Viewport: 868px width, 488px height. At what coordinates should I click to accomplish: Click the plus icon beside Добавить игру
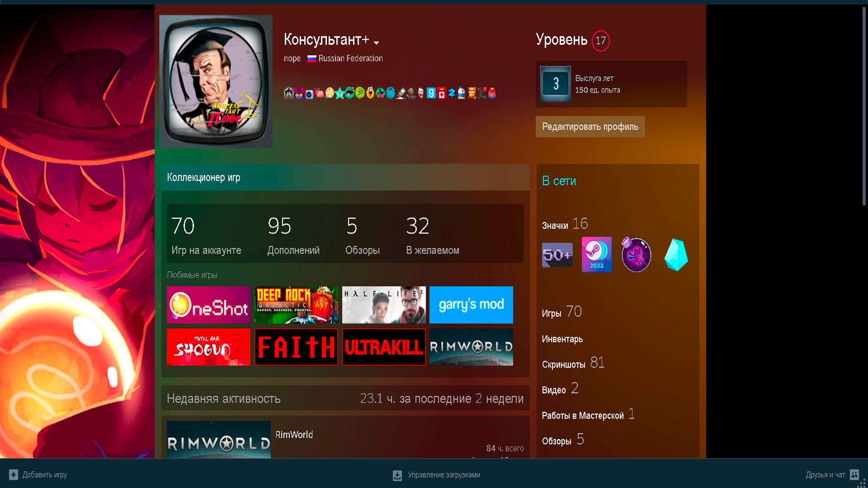14,475
